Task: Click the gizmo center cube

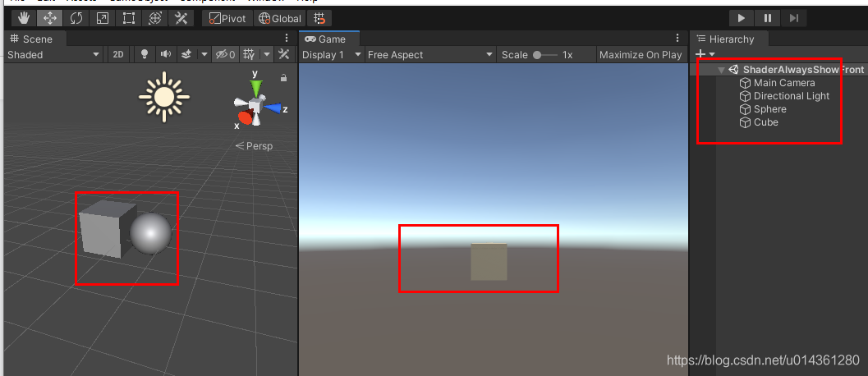Action: [x=255, y=105]
